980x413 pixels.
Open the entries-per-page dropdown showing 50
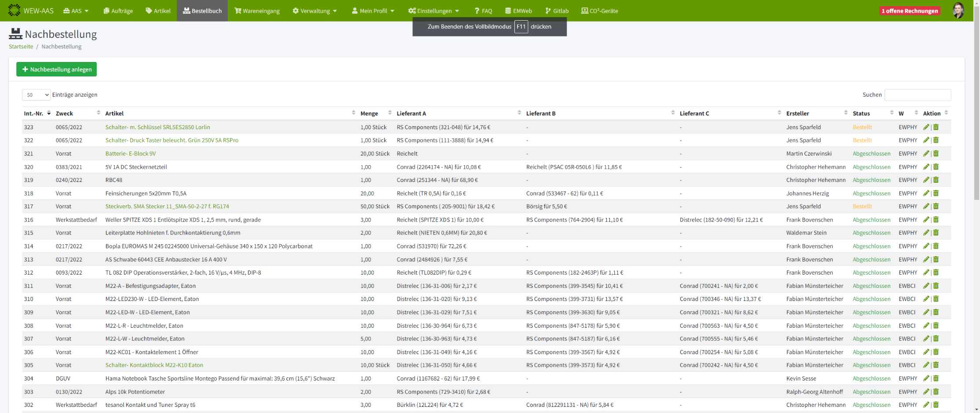(x=36, y=95)
